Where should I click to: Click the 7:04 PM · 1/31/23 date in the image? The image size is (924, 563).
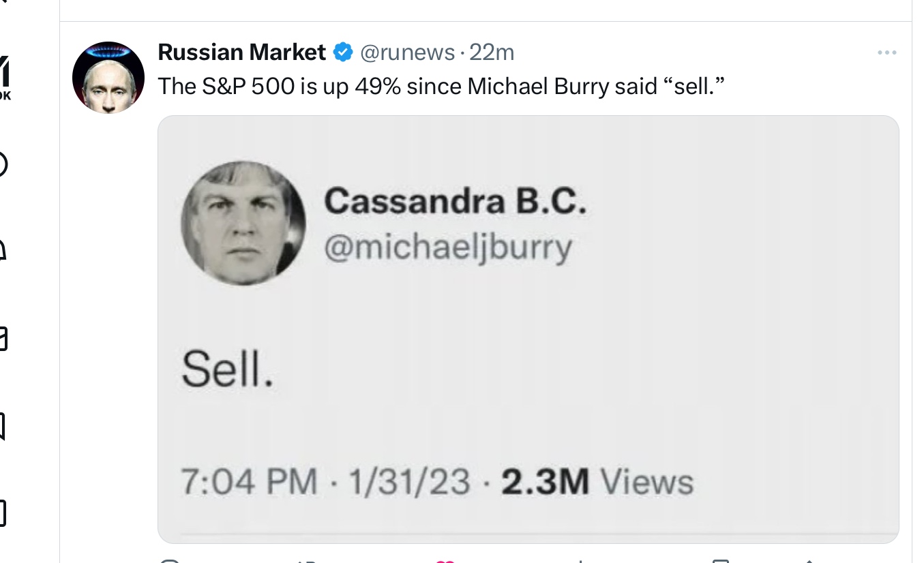pyautogui.click(x=326, y=483)
